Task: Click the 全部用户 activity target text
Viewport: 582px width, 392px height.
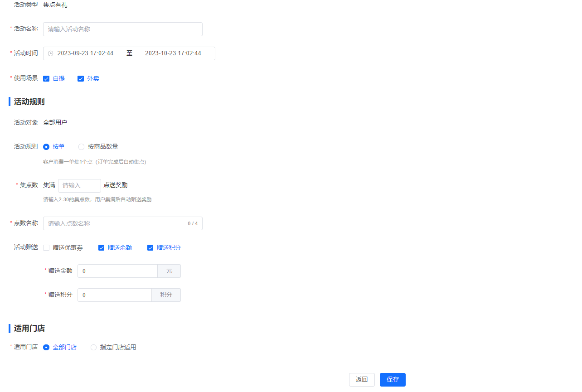Action: 55,122
